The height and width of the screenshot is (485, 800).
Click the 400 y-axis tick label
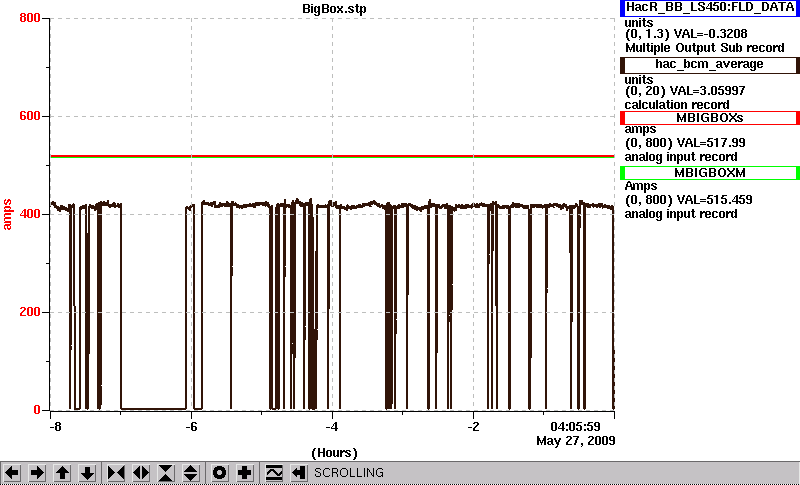tap(30, 214)
